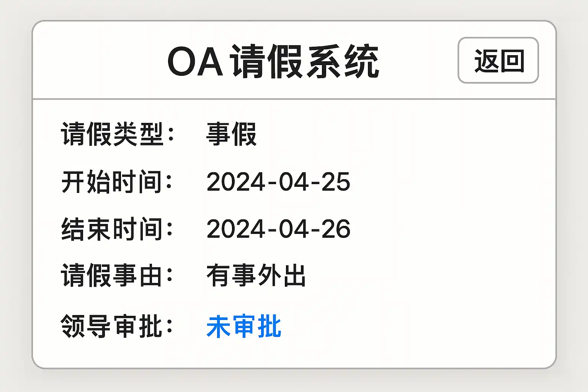Select the 请假系统 title text
The width and height of the screenshot is (588, 392).
304,62
